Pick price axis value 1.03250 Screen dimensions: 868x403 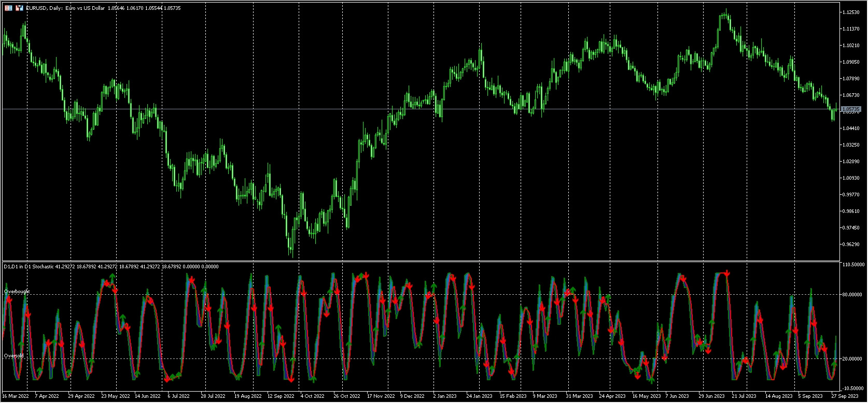click(x=851, y=145)
